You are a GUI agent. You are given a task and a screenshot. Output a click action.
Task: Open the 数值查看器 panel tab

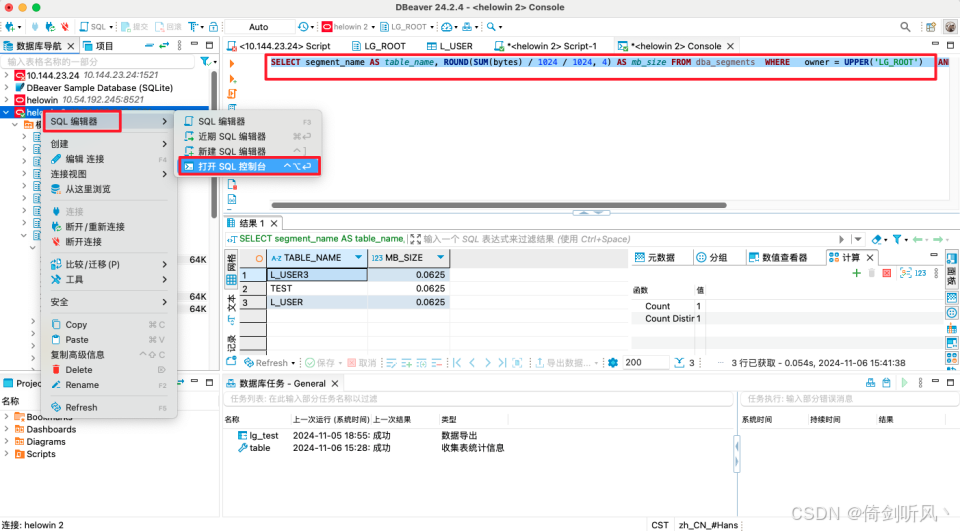[778, 258]
